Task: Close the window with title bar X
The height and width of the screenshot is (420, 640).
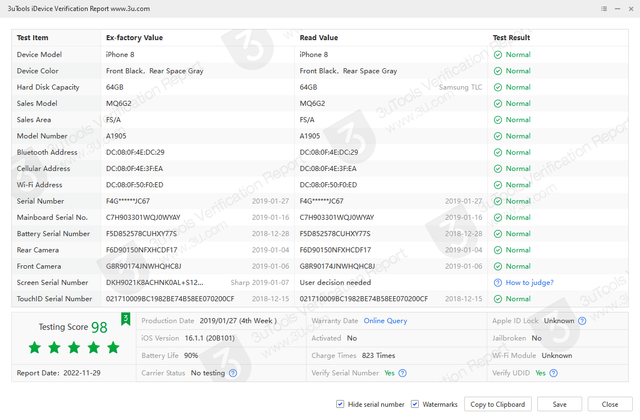Action: (x=631, y=9)
